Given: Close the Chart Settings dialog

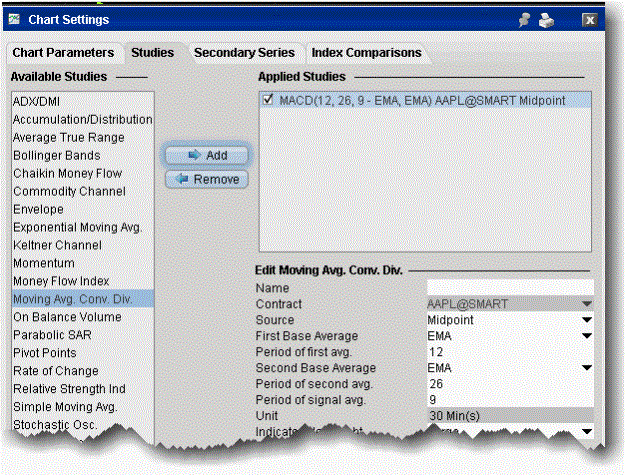Looking at the screenshot, I should tap(590, 19).
